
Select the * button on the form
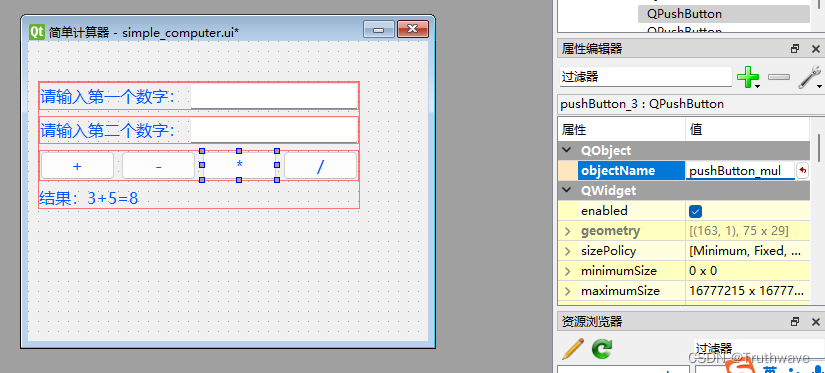[x=239, y=166]
